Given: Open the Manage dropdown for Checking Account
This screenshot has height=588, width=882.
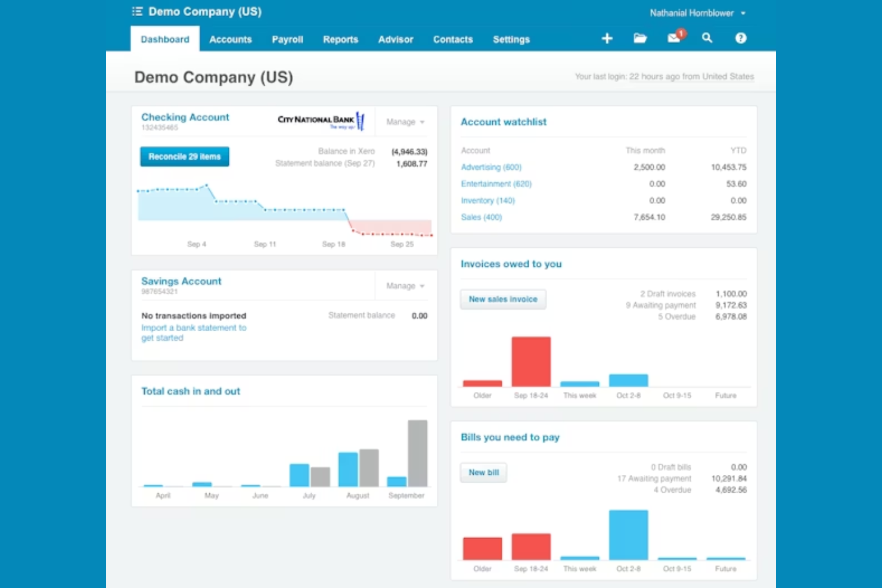Looking at the screenshot, I should click(404, 122).
